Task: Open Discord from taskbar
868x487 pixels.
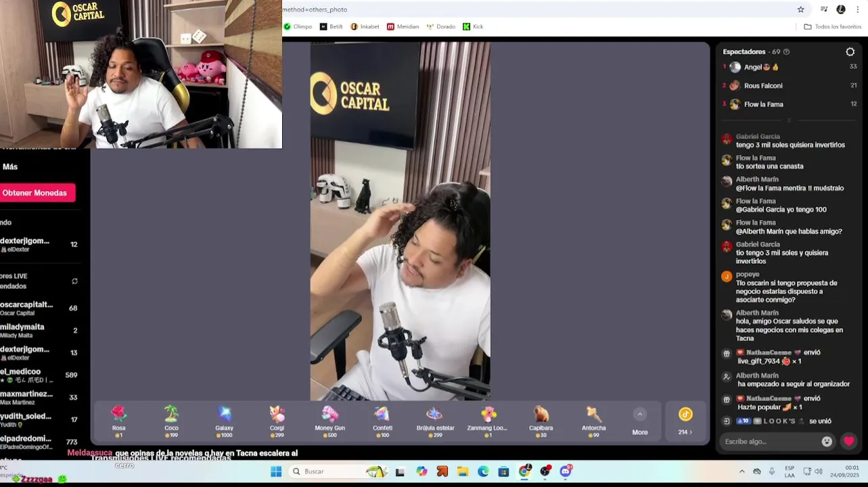Action: click(566, 471)
